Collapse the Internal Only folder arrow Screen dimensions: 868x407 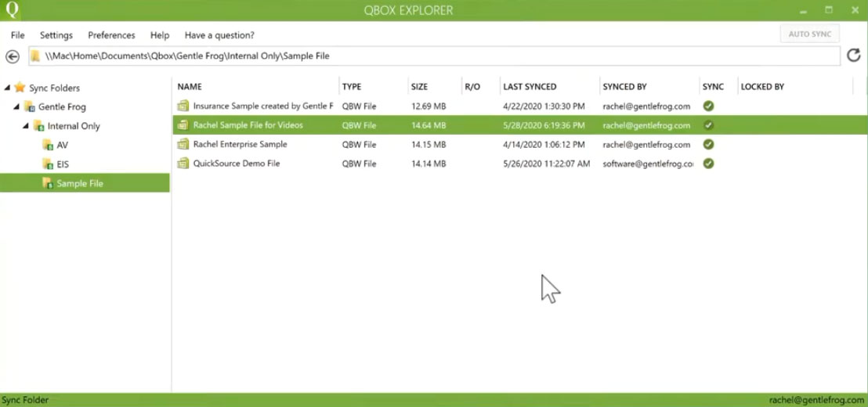click(x=26, y=126)
